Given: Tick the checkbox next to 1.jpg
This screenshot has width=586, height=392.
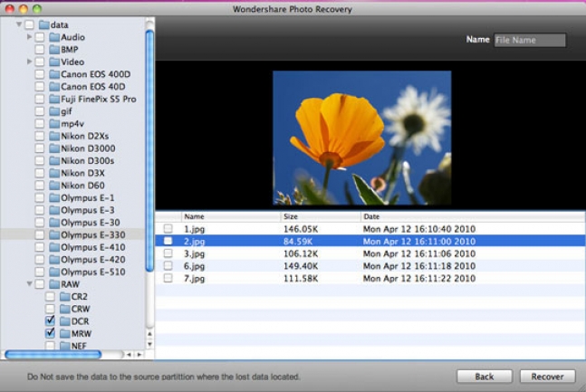Looking at the screenshot, I should tap(168, 228).
